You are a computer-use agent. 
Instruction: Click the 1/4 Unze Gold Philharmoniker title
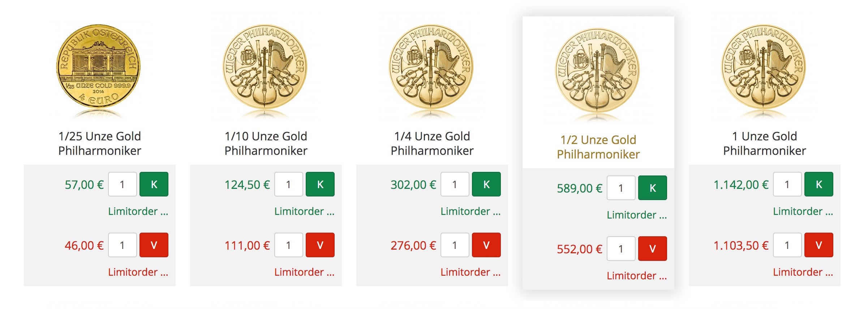pyautogui.click(x=432, y=144)
